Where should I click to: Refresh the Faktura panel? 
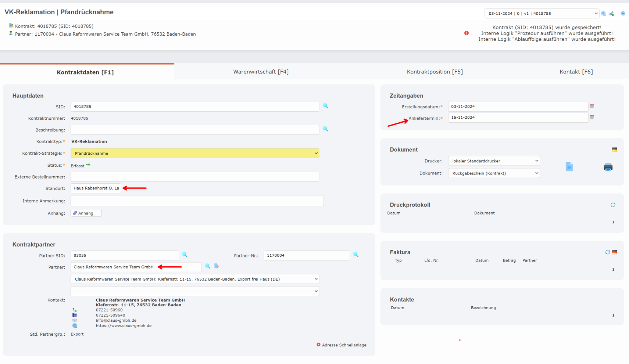click(607, 252)
